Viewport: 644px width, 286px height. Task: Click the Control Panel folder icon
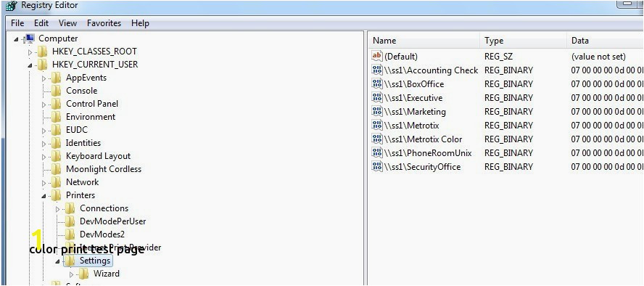tap(57, 104)
